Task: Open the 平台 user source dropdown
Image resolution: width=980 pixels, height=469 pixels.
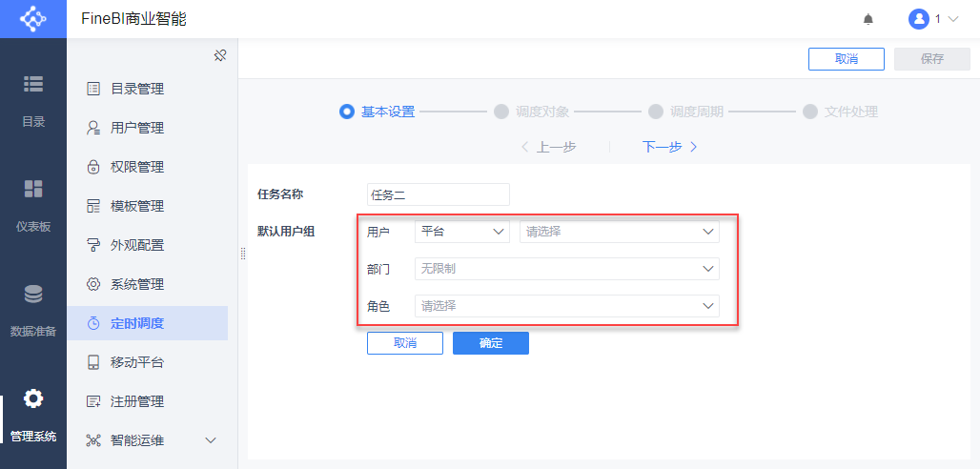Action: tap(462, 231)
